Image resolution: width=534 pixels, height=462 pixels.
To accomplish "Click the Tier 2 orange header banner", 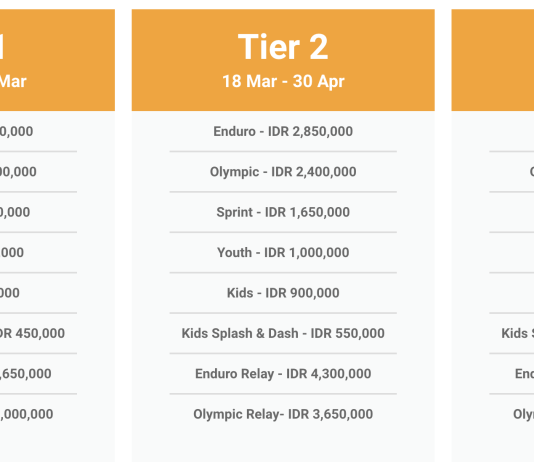I will [x=283, y=60].
